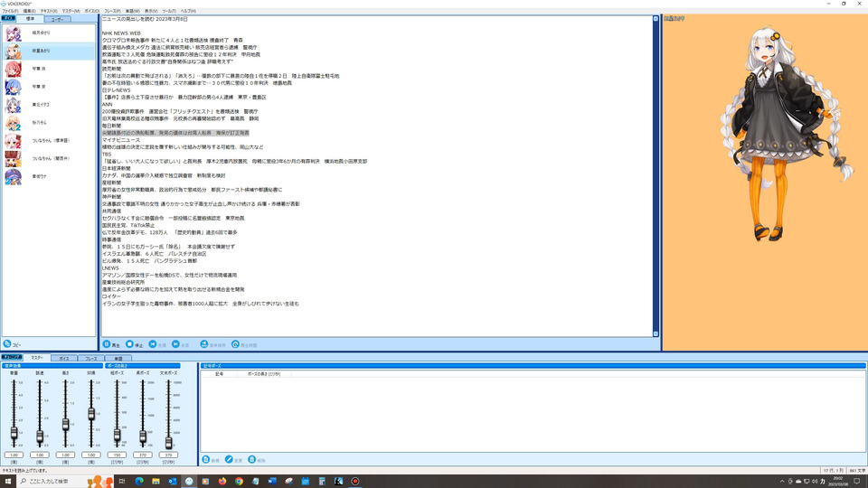Switch to the ボイス tuning tab
The width and height of the screenshot is (868, 488).
click(x=64, y=359)
